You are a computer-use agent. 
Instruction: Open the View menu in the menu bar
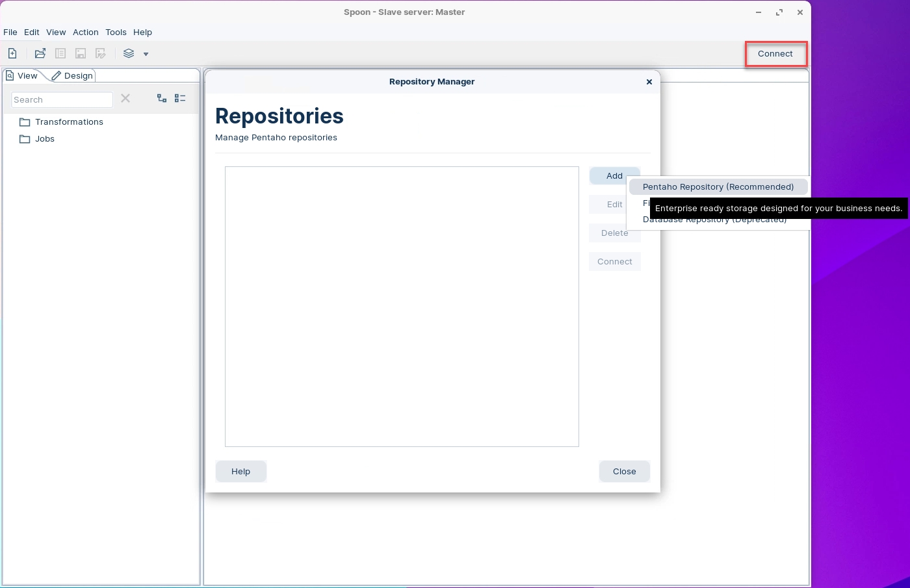(x=56, y=32)
